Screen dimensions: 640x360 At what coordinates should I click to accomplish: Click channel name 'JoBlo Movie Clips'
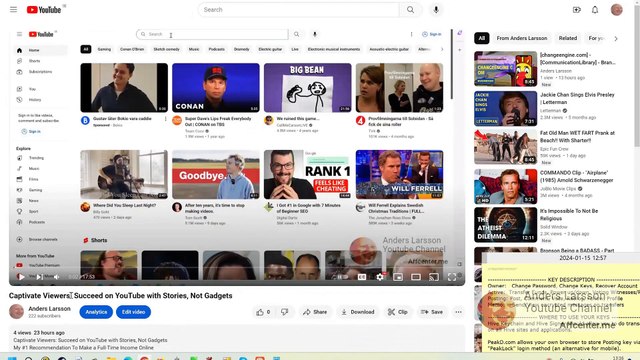pyautogui.click(x=558, y=189)
